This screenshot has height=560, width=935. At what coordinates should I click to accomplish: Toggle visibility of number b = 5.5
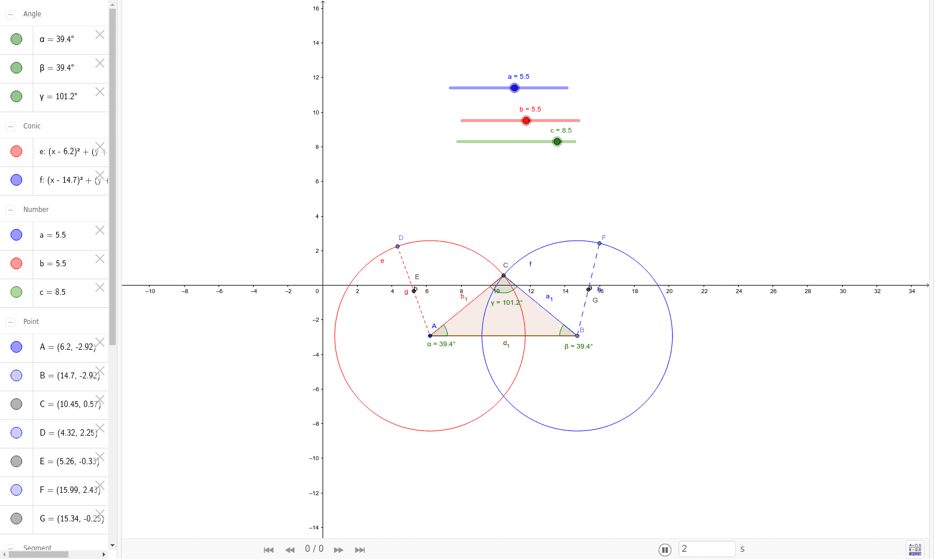(16, 263)
